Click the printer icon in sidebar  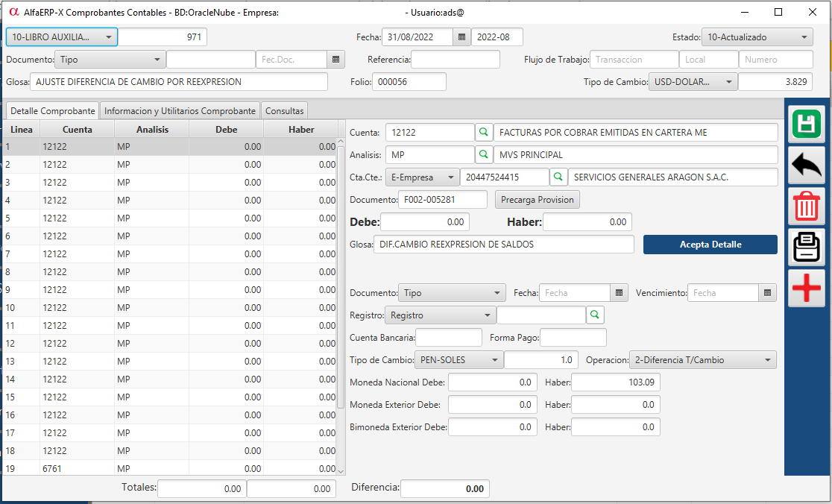pos(806,248)
